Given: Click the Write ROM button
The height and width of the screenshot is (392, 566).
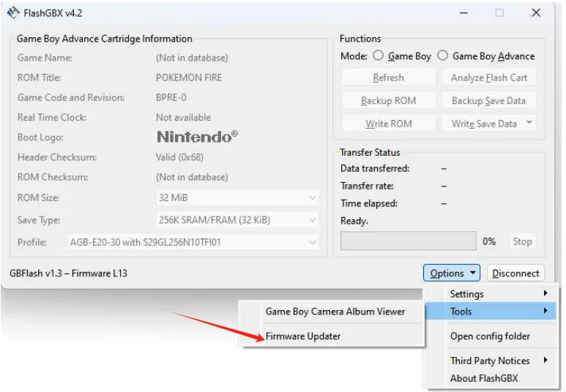Looking at the screenshot, I should (388, 124).
